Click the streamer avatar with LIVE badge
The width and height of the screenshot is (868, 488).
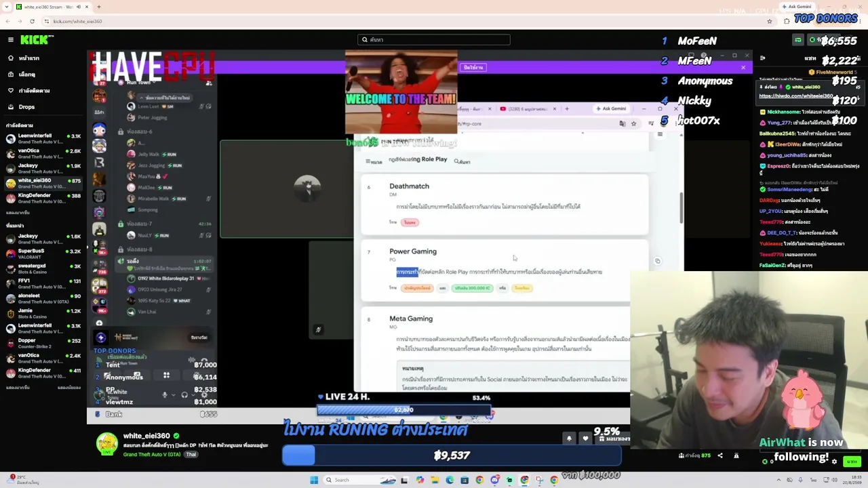pyautogui.click(x=106, y=444)
